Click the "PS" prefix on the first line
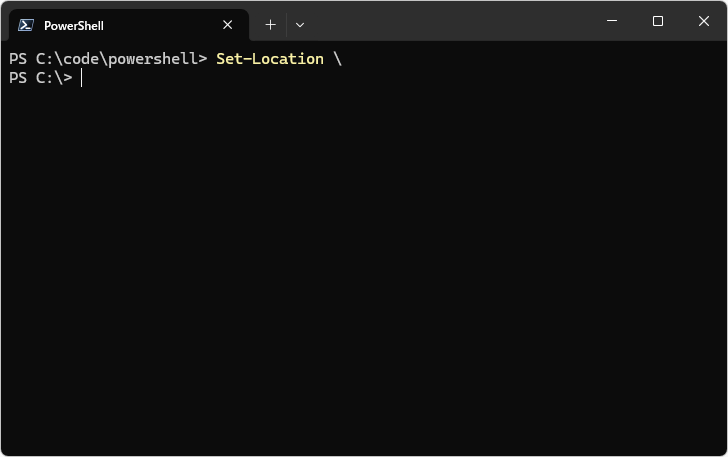Viewport: 728px width, 457px height. tap(18, 59)
